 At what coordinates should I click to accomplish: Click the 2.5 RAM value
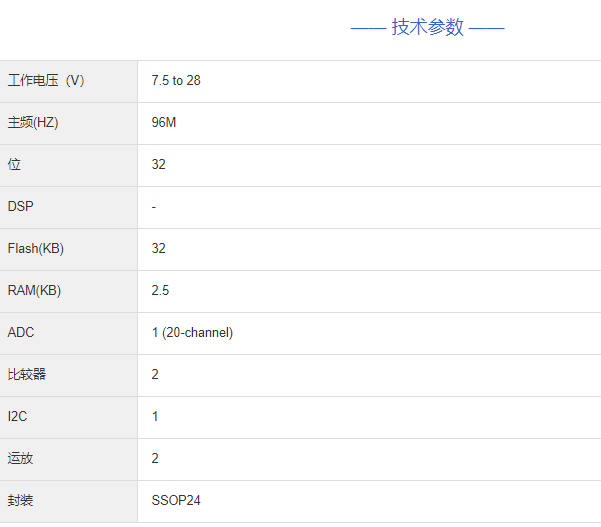coord(161,290)
